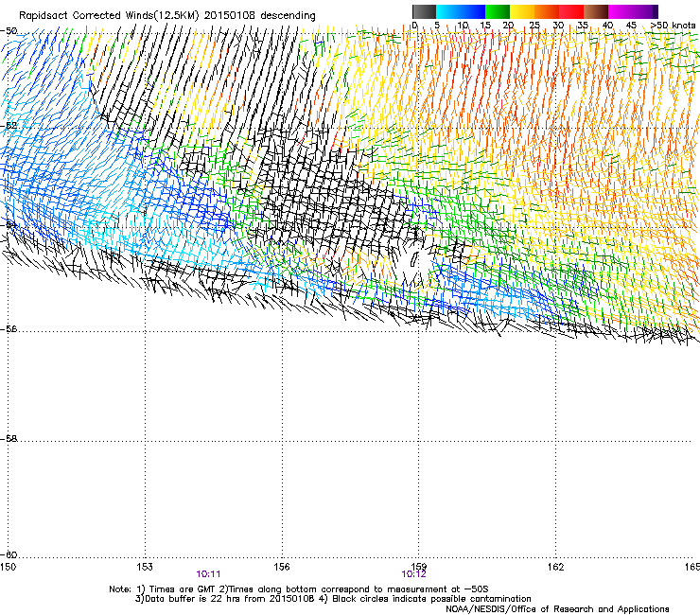This screenshot has height=615, width=700.
Task: Click the '20150108 descending' title text
Action: (260, 15)
